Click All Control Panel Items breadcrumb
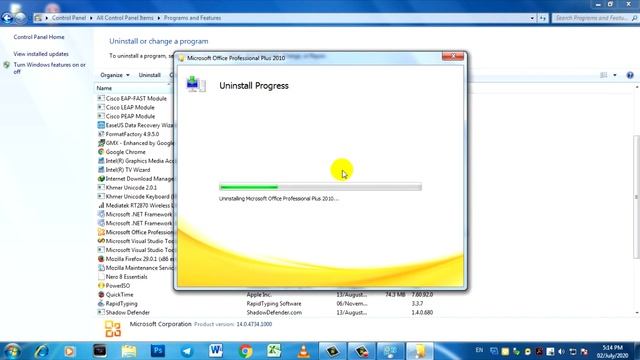Image resolution: width=640 pixels, height=360 pixels. 125,18
